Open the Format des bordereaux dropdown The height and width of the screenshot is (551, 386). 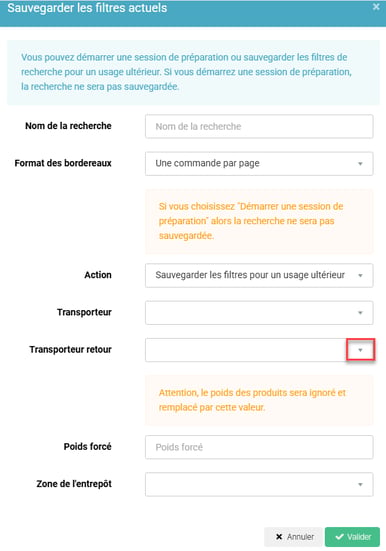coord(259,163)
